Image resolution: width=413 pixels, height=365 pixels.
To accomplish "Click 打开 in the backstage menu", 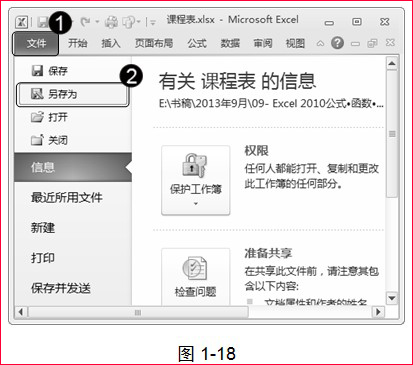I will point(49,117).
